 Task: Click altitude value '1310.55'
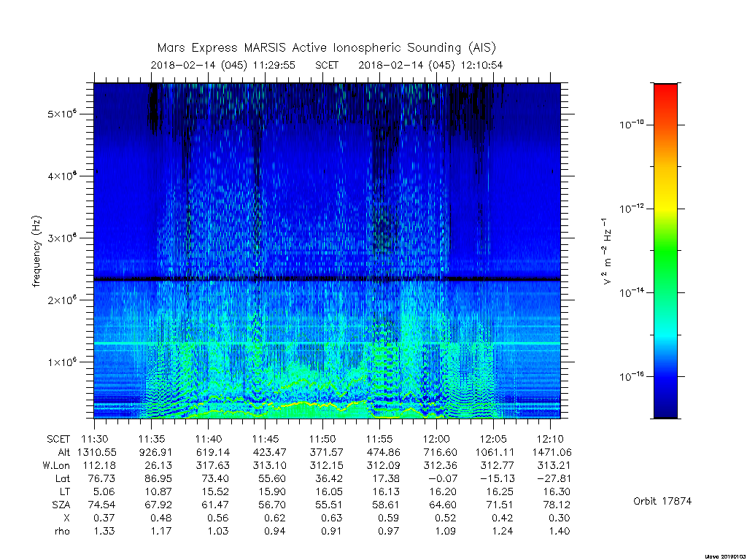coord(97,452)
